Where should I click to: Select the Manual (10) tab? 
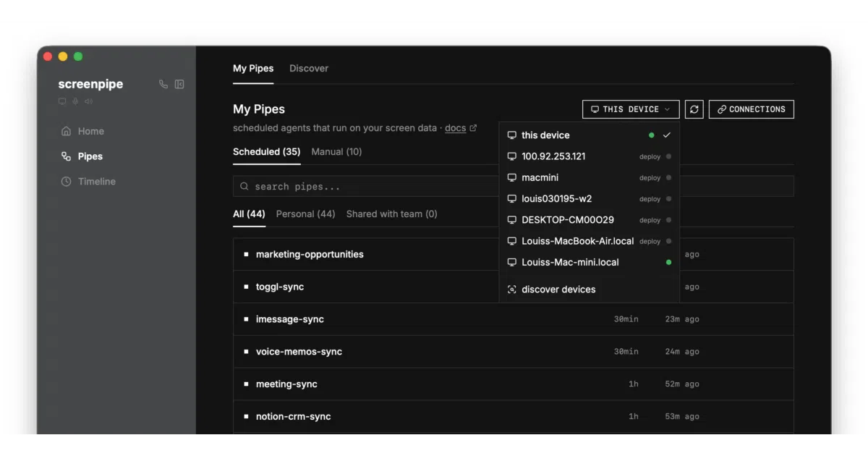(x=336, y=152)
